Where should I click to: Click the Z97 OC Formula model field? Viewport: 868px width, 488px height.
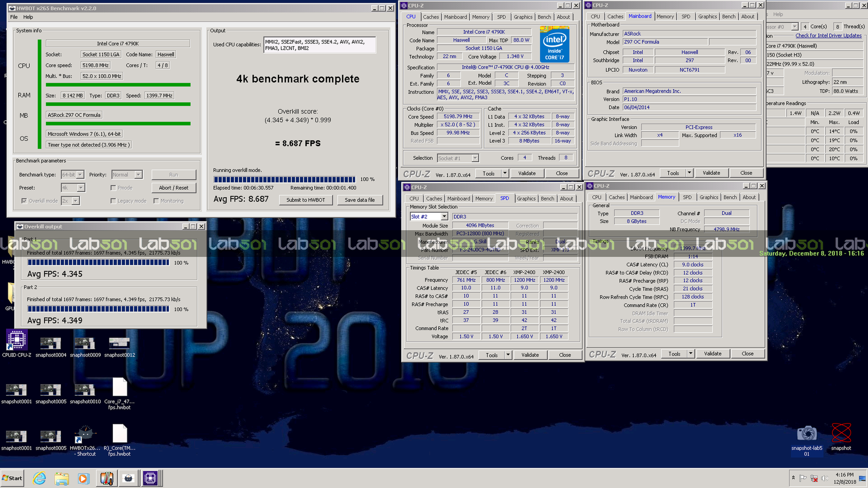[665, 42]
